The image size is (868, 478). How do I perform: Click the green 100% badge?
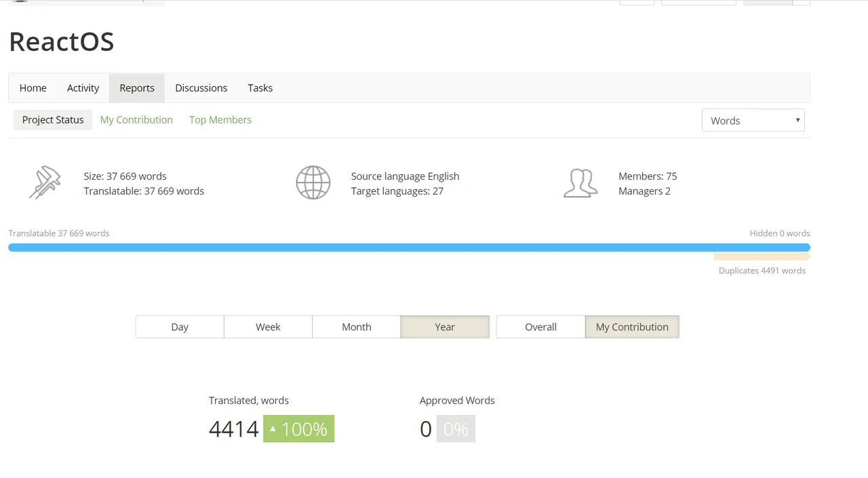[298, 429]
